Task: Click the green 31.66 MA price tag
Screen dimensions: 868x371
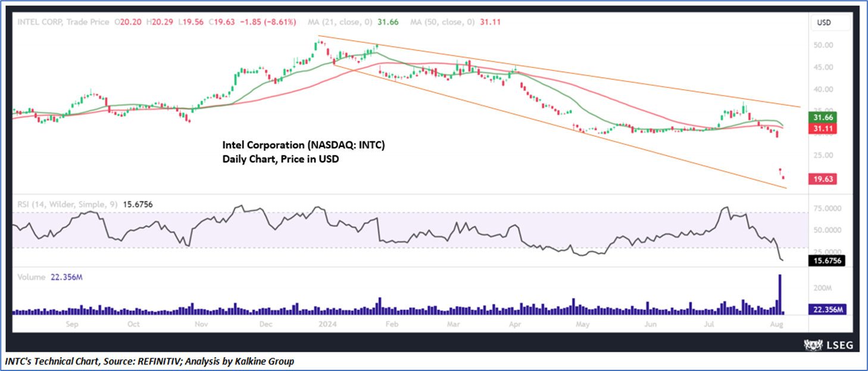Action: (x=824, y=118)
